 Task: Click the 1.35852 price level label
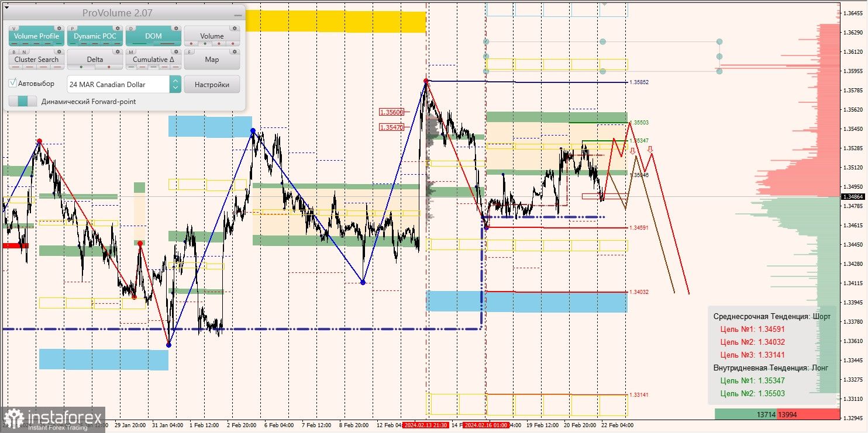(x=640, y=82)
